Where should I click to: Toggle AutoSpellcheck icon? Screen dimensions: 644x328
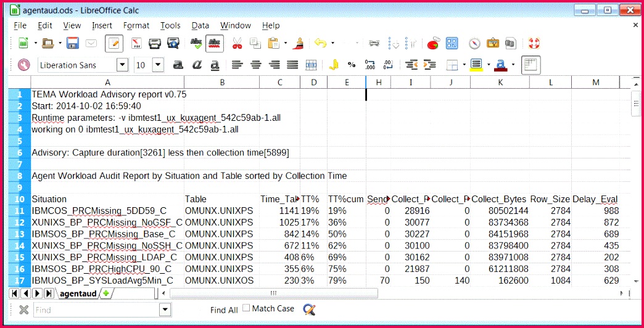coord(215,44)
